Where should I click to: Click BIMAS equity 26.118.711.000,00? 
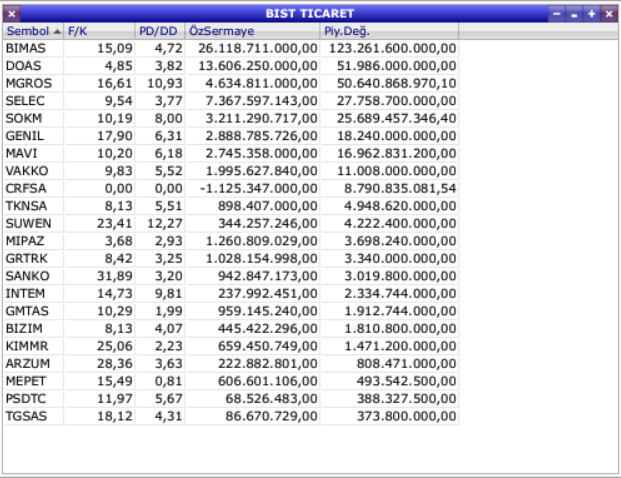tap(258, 48)
